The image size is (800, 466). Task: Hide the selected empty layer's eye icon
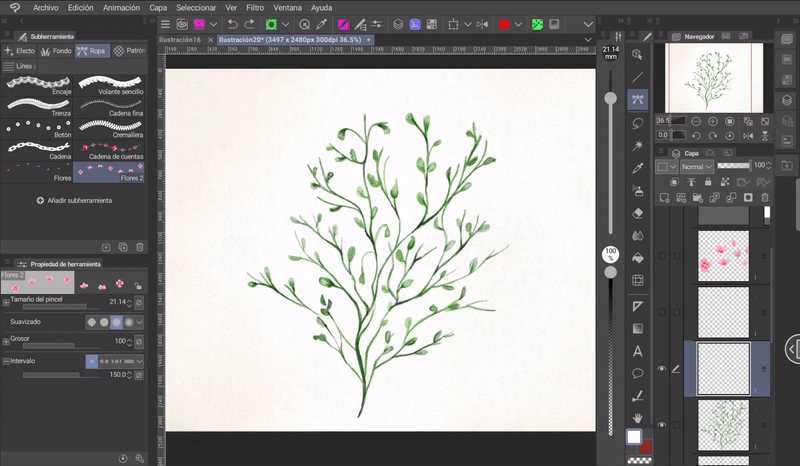pyautogui.click(x=661, y=369)
